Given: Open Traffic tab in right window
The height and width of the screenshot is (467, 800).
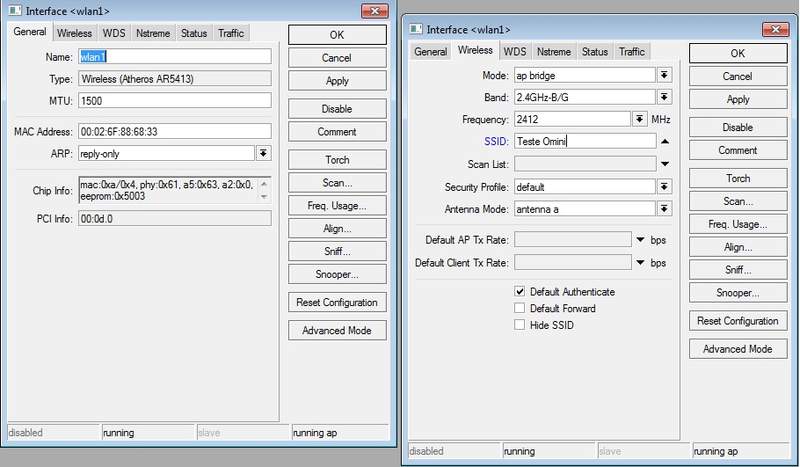Looking at the screenshot, I should pos(632,52).
